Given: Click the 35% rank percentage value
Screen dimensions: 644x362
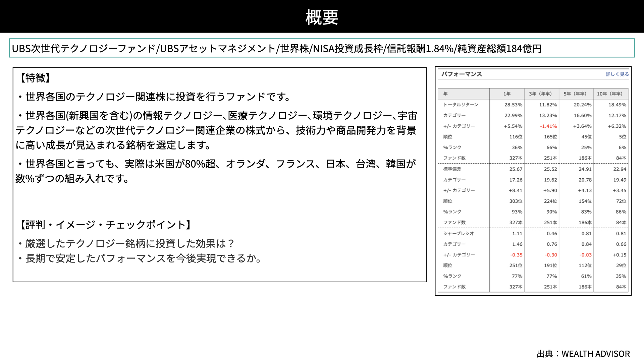Looking at the screenshot, I should (x=621, y=276).
